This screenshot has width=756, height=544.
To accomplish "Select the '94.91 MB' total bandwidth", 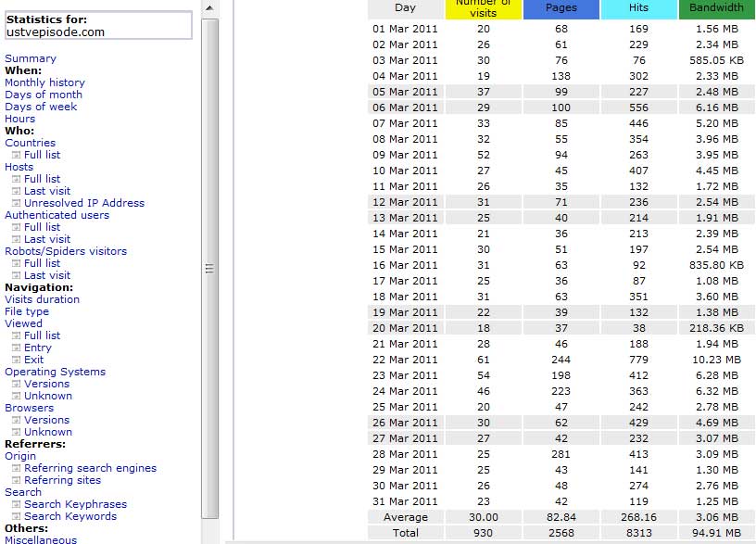I will tap(716, 533).
